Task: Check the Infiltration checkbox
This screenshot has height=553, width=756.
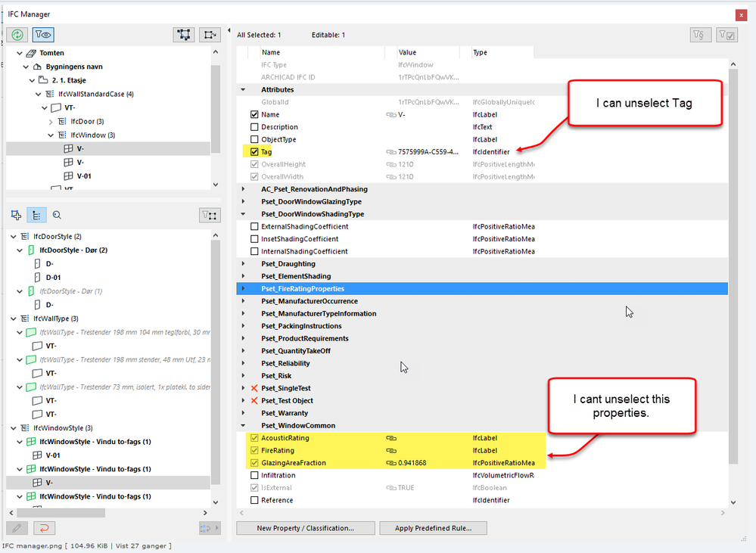Action: click(x=254, y=475)
